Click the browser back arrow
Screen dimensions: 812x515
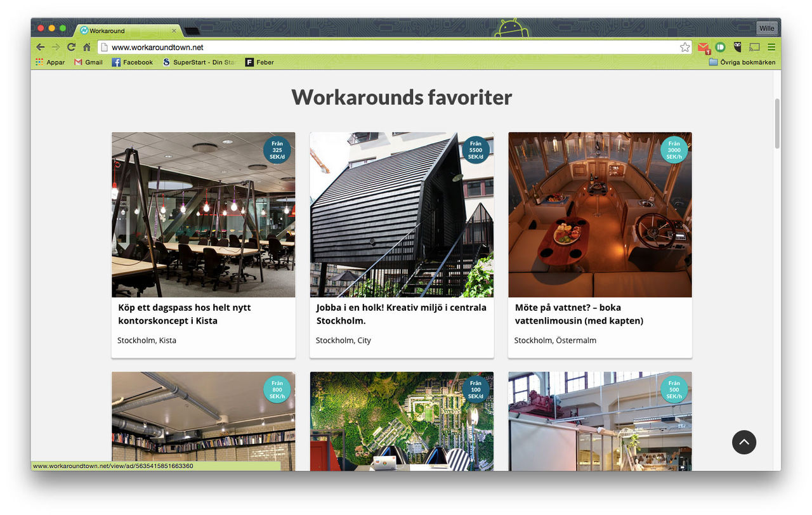click(41, 47)
